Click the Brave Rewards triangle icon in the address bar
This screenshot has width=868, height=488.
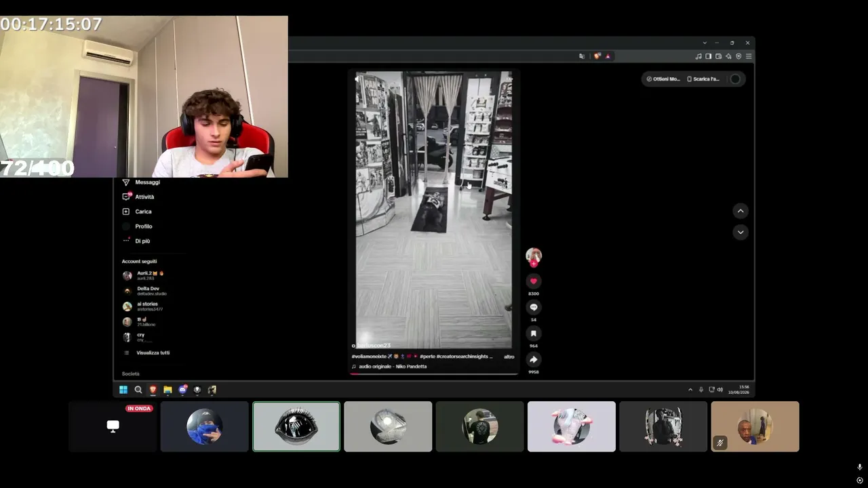point(608,56)
